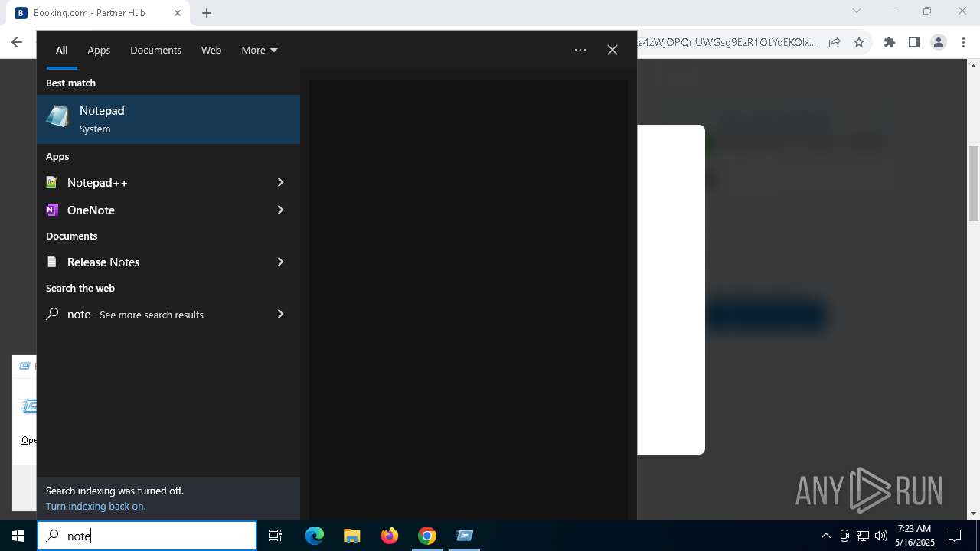This screenshot has height=551, width=980.
Task: Bookmark this page with star icon
Action: point(859,42)
